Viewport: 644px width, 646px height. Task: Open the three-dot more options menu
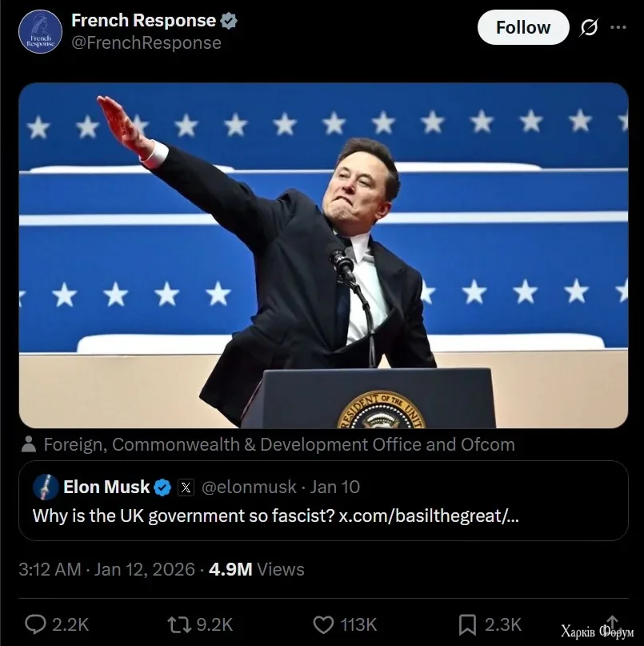coord(618,27)
